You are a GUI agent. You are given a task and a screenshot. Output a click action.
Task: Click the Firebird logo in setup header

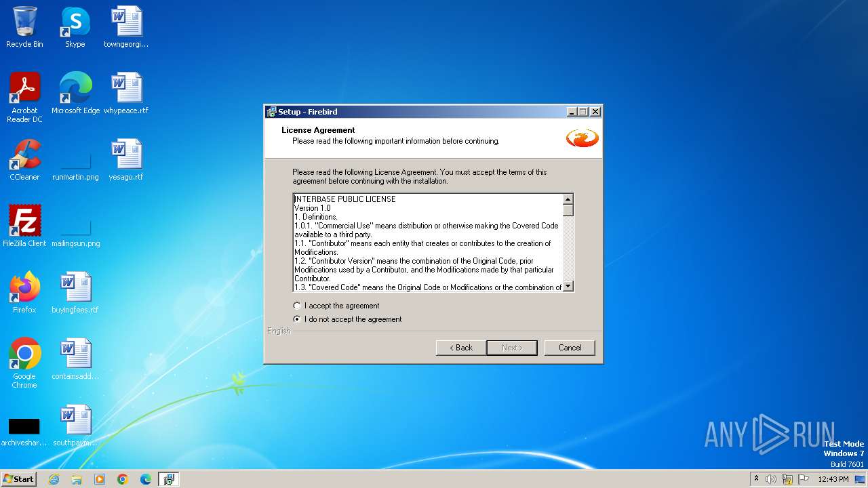(x=583, y=138)
